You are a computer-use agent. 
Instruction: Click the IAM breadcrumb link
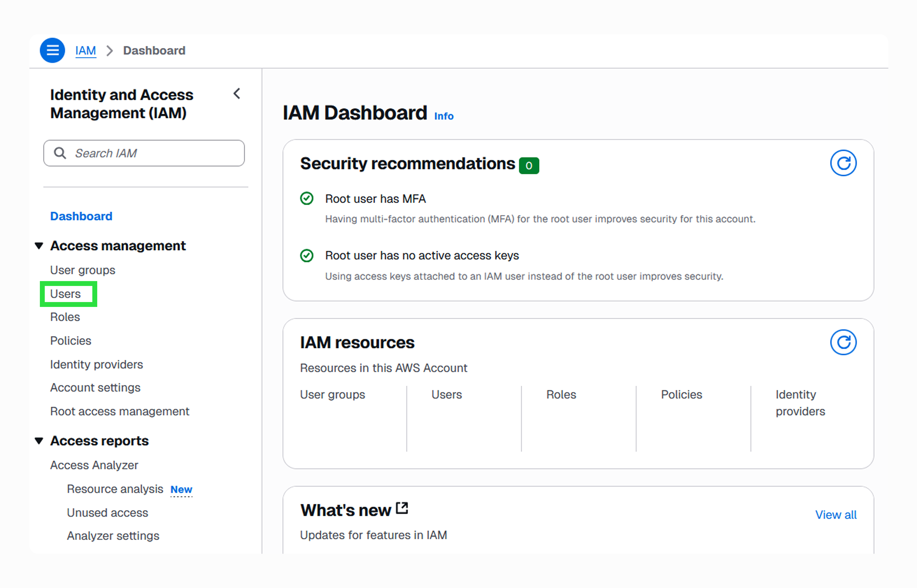pyautogui.click(x=86, y=50)
